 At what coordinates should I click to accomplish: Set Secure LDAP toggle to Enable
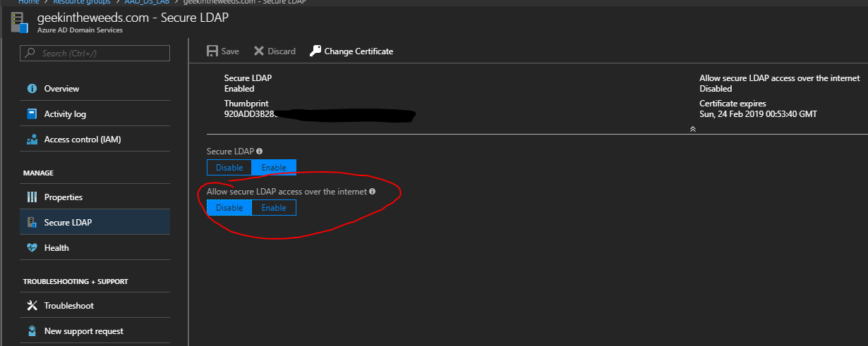click(x=274, y=168)
